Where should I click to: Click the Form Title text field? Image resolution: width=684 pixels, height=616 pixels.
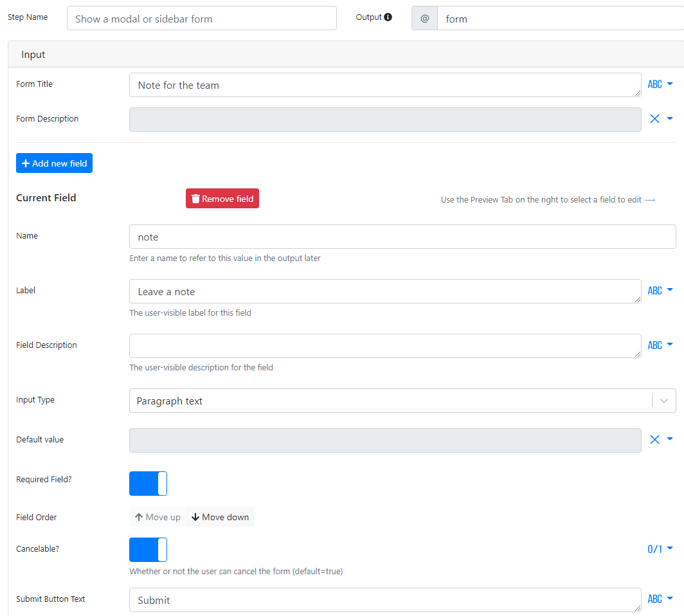point(385,85)
